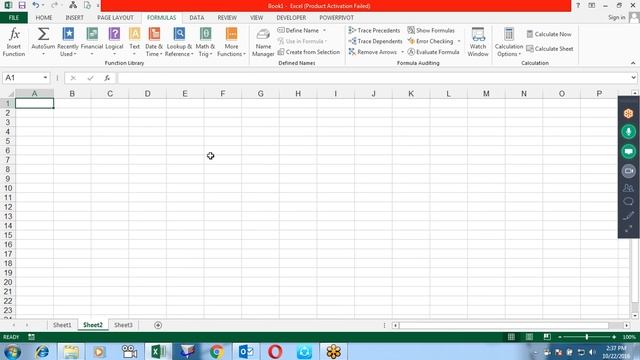
Task: Click the formula bar input field
Action: tap(373, 78)
